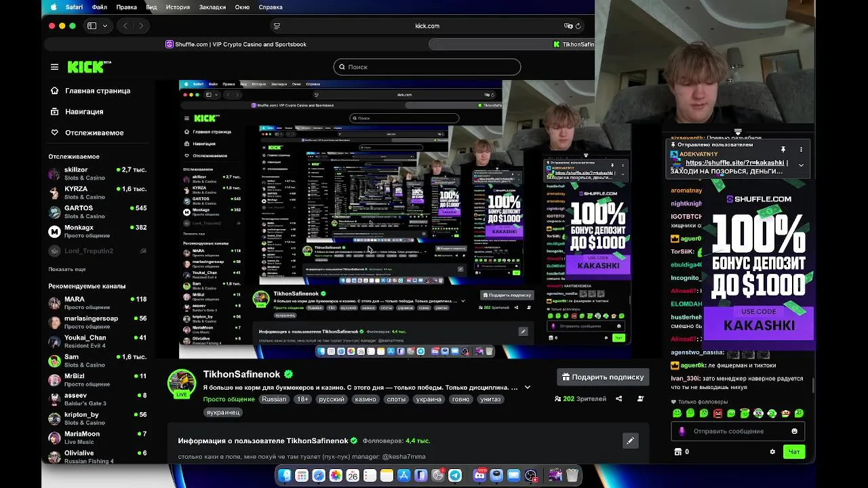The width and height of the screenshot is (868, 488).
Task: Open Отслеживаемое in sidebar
Action: pyautogui.click(x=87, y=133)
